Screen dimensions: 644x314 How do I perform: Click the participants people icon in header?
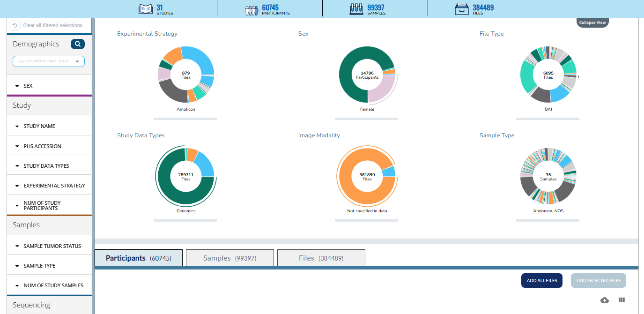(252, 10)
